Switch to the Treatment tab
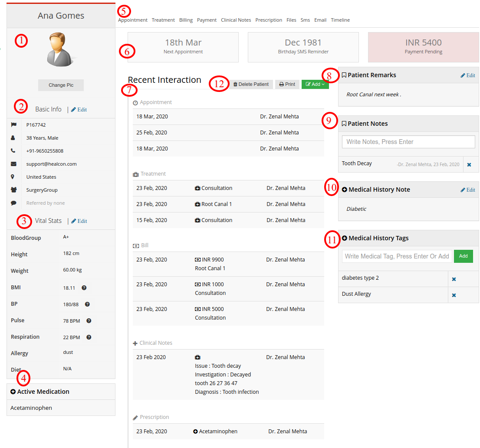The height and width of the screenshot is (448, 480). [x=163, y=20]
